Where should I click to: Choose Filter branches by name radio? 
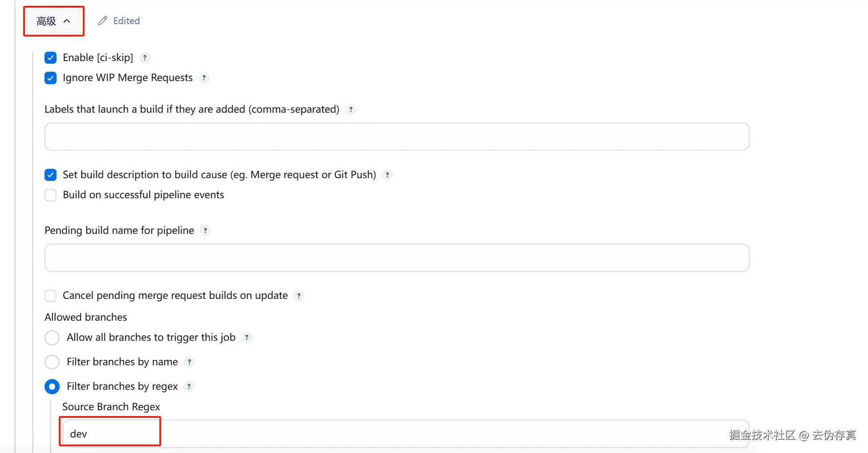[x=52, y=362]
